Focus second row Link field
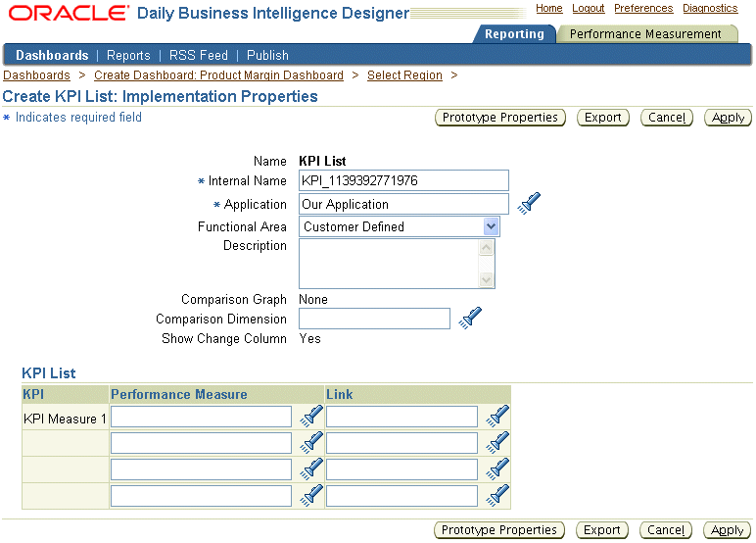Screen dimensions: 756x543 coord(402,443)
